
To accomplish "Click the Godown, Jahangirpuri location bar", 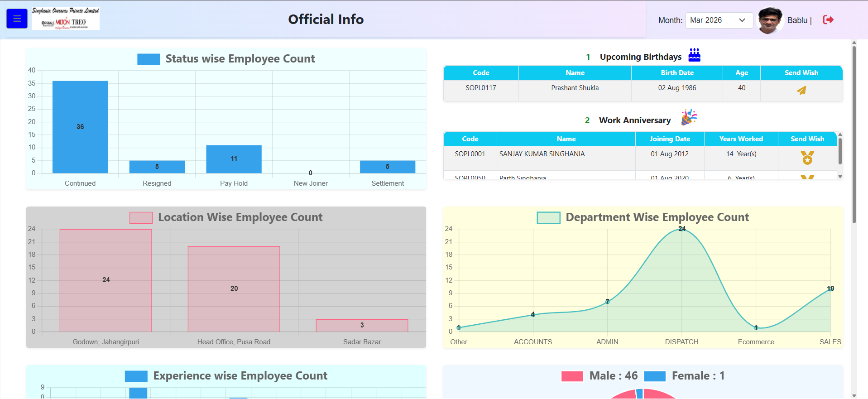I will 106,280.
